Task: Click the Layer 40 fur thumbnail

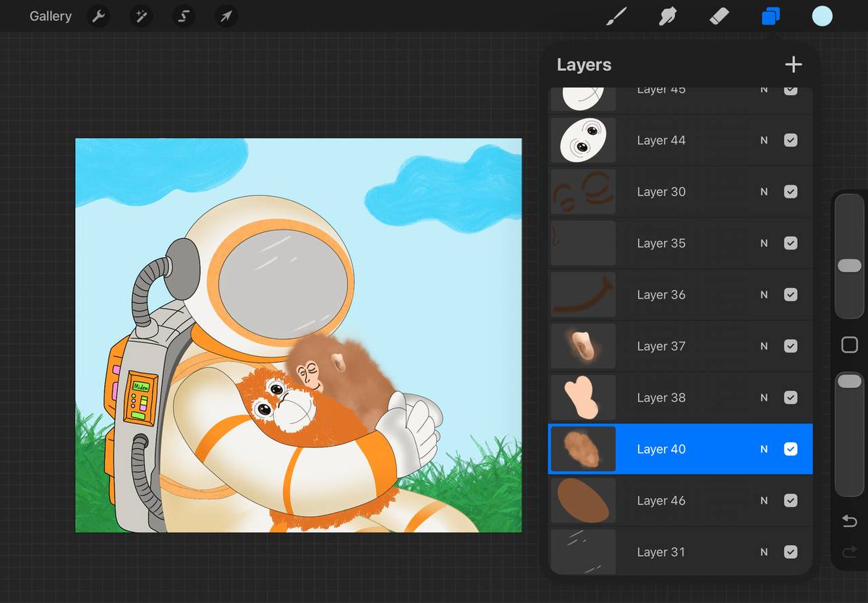Action: pyautogui.click(x=583, y=449)
